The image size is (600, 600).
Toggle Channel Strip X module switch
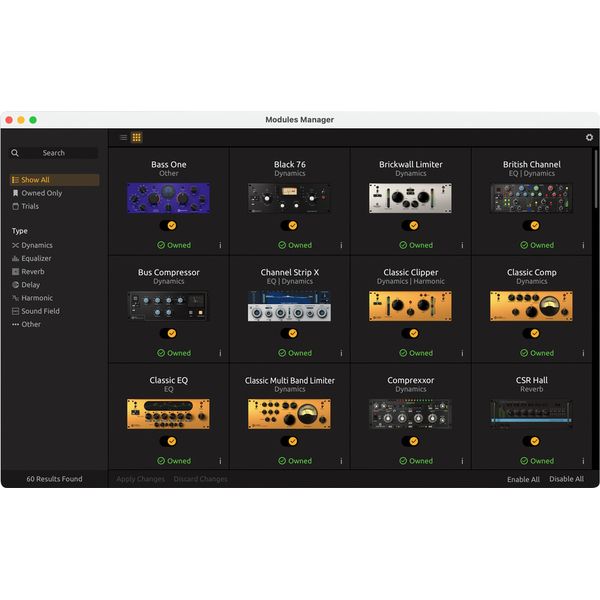click(x=289, y=333)
